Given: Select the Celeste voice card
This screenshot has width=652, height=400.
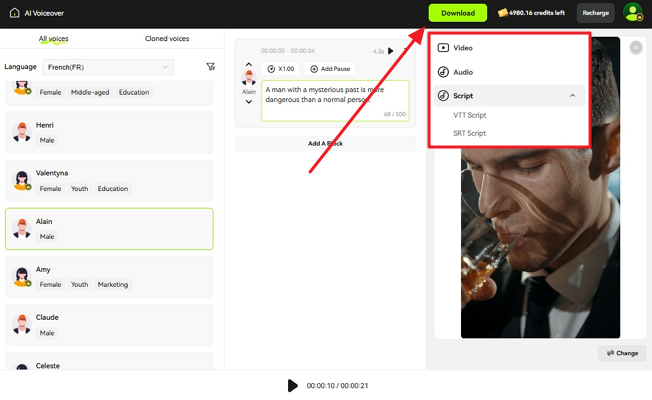Looking at the screenshot, I should [109, 361].
